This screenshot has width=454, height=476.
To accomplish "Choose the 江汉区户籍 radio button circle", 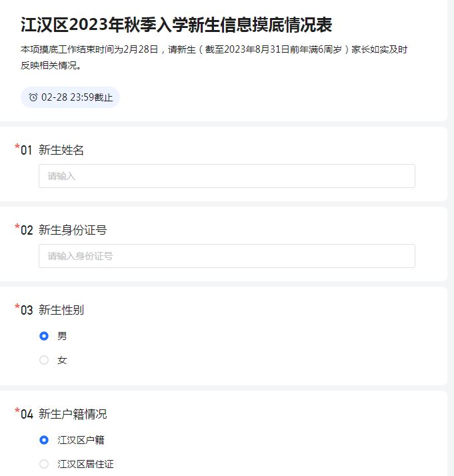I will (x=44, y=440).
